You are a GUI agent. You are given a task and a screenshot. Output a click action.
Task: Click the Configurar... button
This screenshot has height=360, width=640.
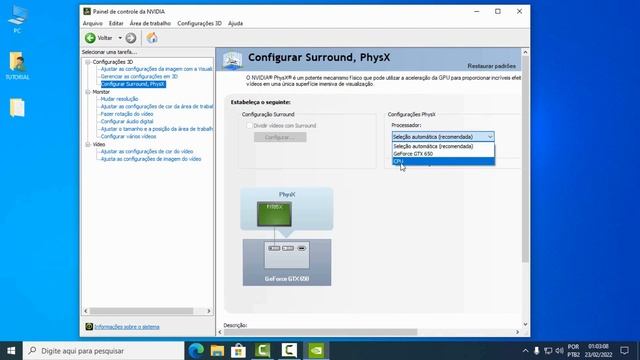pos(280,137)
